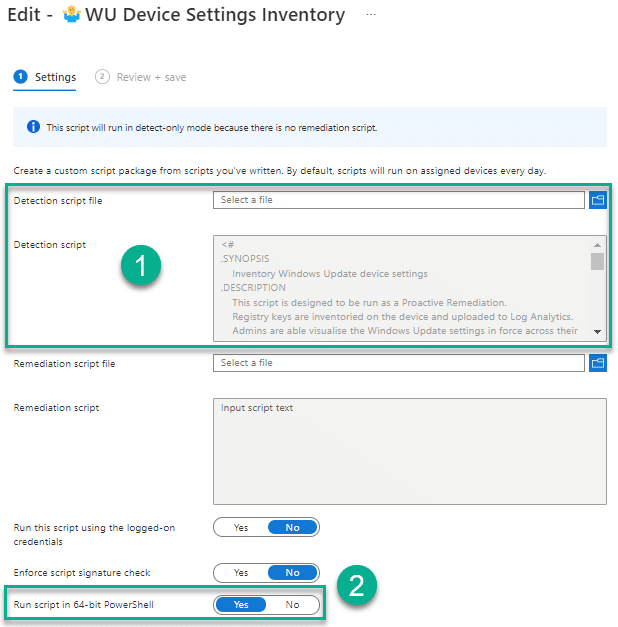Screen dimensions: 618x627
Task: Click inside the Remediation script text box
Action: (x=410, y=451)
